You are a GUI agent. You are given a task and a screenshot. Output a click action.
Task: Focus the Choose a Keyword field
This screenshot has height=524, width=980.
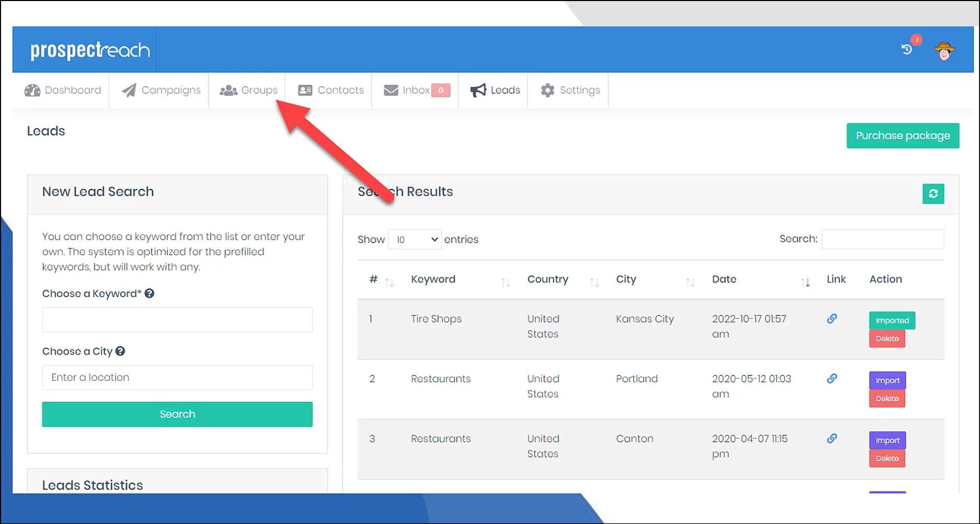pyautogui.click(x=177, y=320)
